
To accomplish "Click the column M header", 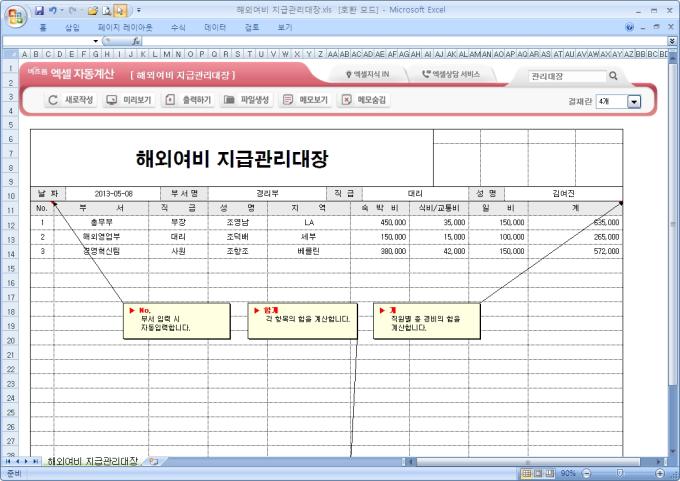I will point(166,54).
